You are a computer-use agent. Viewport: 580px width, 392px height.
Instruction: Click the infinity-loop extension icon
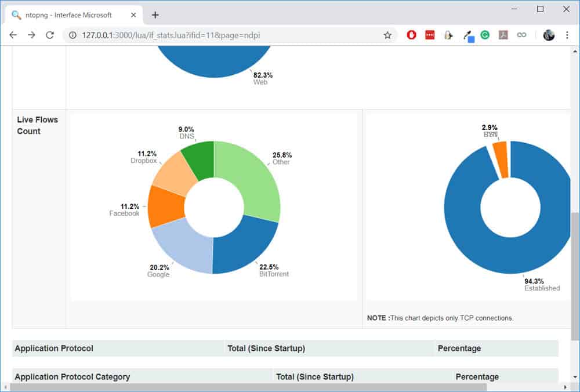click(521, 35)
